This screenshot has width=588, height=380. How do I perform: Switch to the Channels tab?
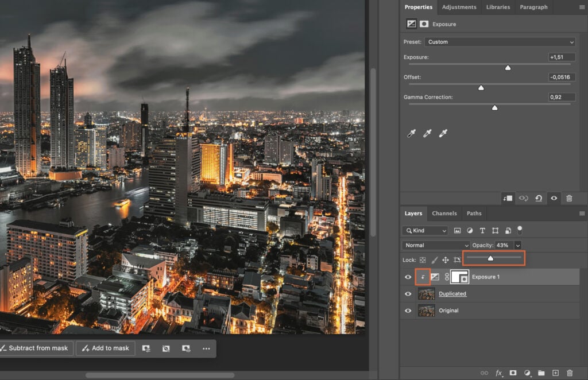(444, 213)
